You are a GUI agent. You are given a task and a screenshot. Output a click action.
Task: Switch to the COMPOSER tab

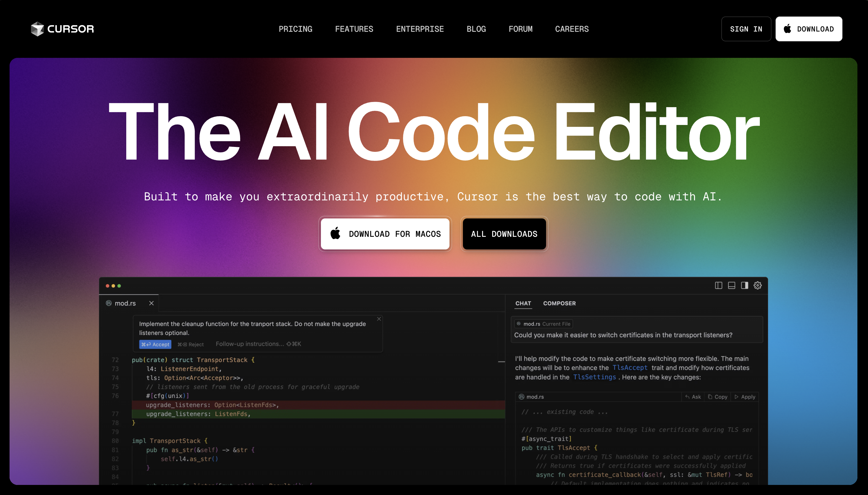tap(559, 303)
